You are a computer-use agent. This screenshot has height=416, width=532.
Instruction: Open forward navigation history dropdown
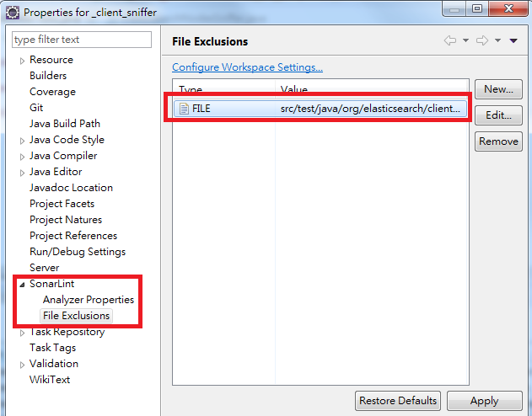pyautogui.click(x=497, y=40)
